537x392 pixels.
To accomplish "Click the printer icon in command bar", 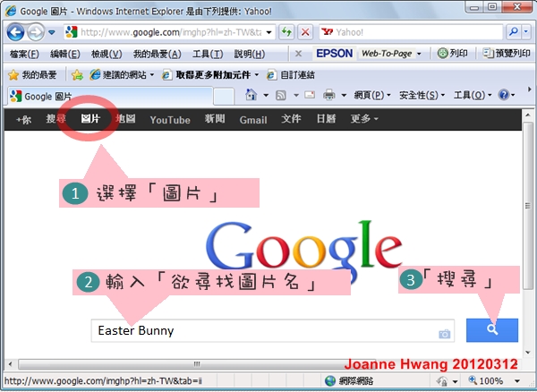I will point(328,95).
